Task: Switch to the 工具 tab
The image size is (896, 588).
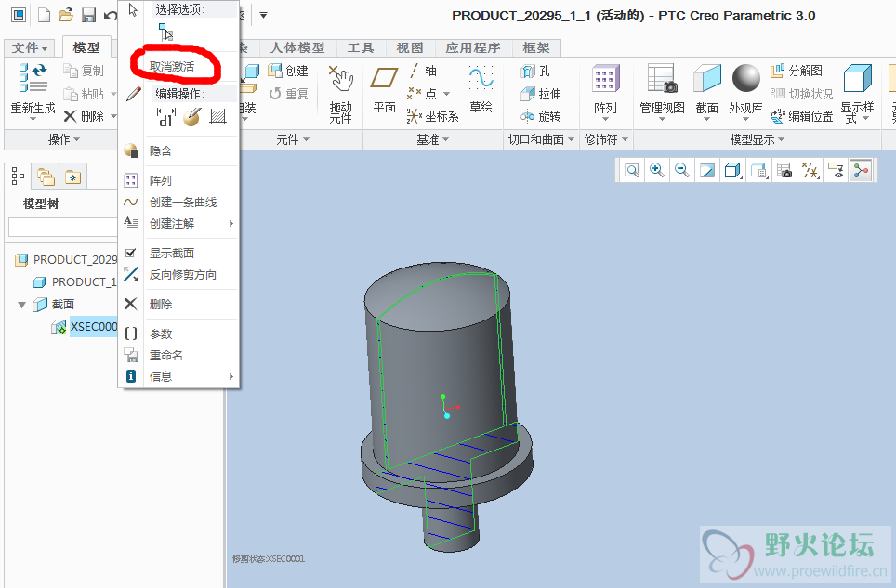Action: click(361, 48)
